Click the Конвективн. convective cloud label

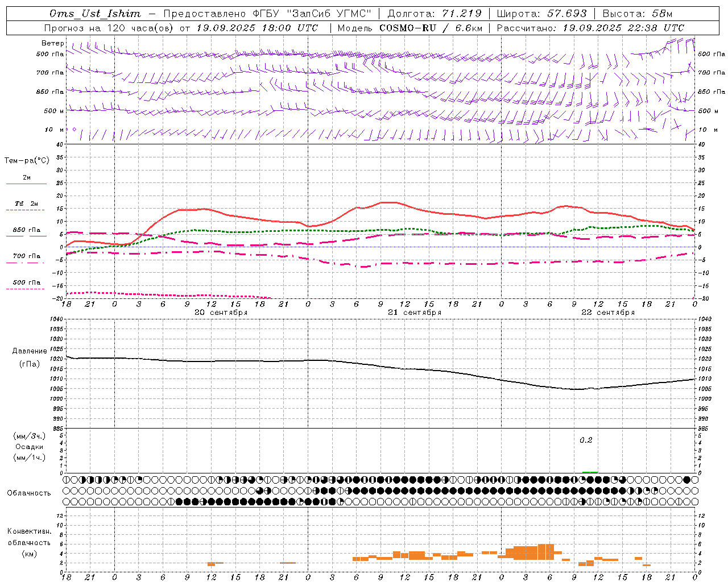coord(30,531)
